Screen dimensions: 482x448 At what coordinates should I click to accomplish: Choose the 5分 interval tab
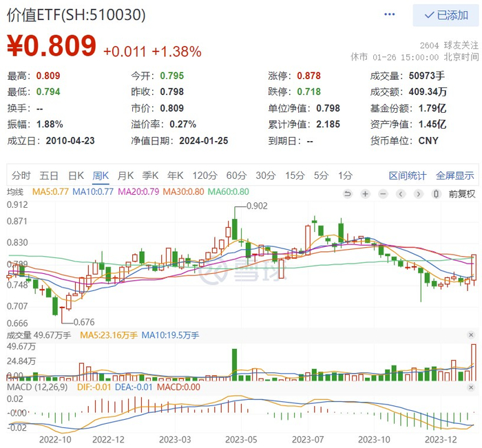coord(322,175)
